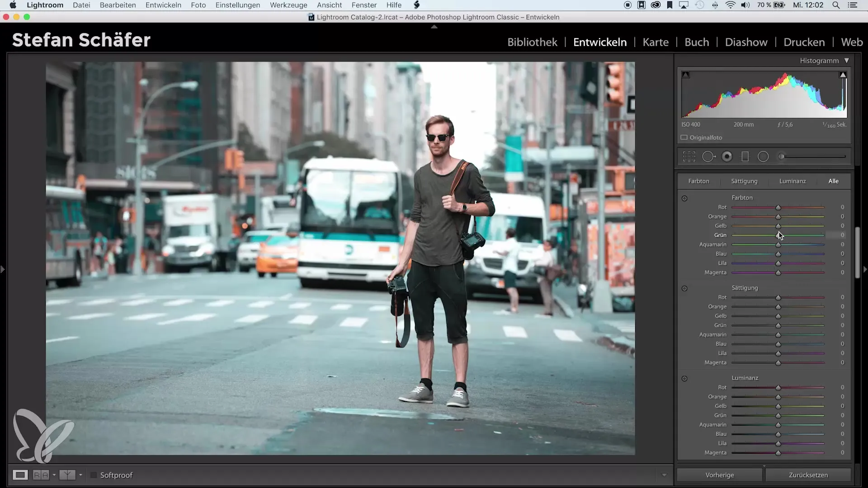Open the Bluetooth status menu
The height and width of the screenshot is (488, 868).
715,5
